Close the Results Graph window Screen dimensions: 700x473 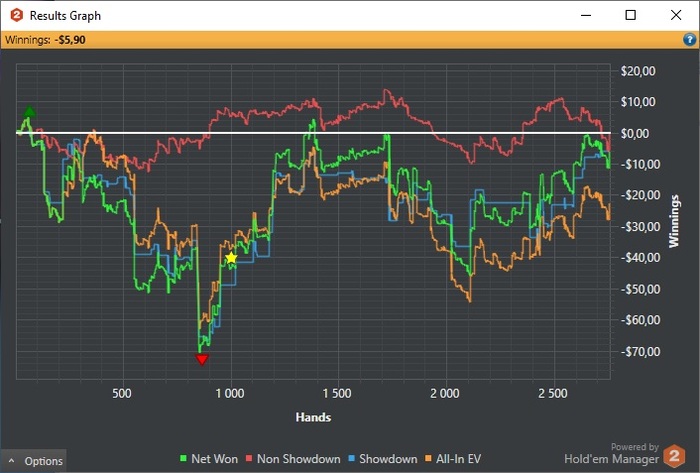coord(676,15)
